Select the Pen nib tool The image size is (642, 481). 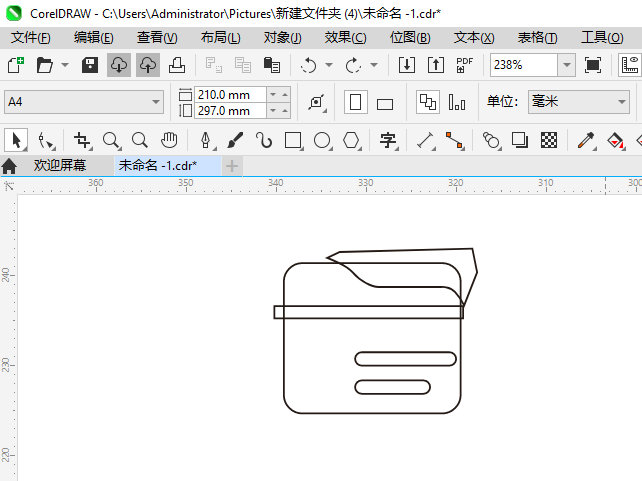click(x=206, y=140)
